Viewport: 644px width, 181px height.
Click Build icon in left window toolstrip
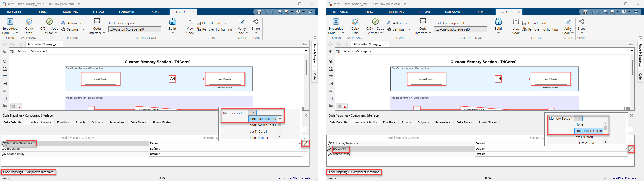172,22
